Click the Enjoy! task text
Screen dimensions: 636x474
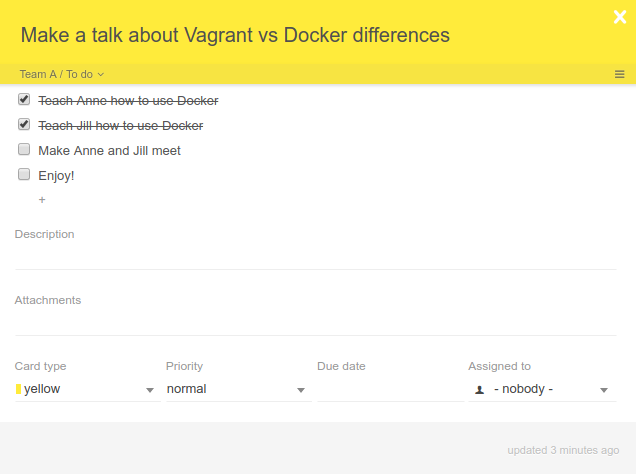pyautogui.click(x=56, y=175)
